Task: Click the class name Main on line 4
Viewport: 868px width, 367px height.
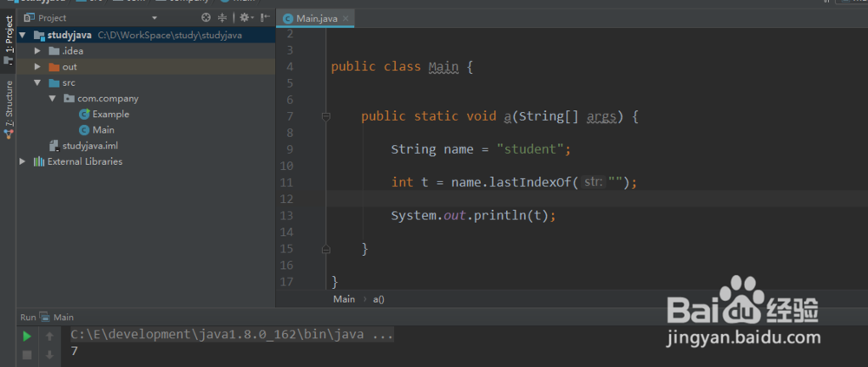Action: pos(444,68)
